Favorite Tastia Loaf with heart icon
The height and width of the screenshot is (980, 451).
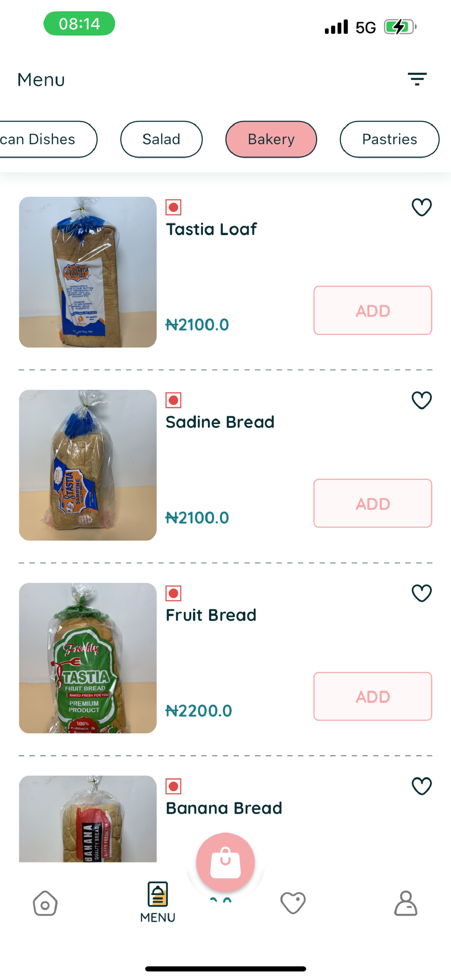pyautogui.click(x=422, y=207)
